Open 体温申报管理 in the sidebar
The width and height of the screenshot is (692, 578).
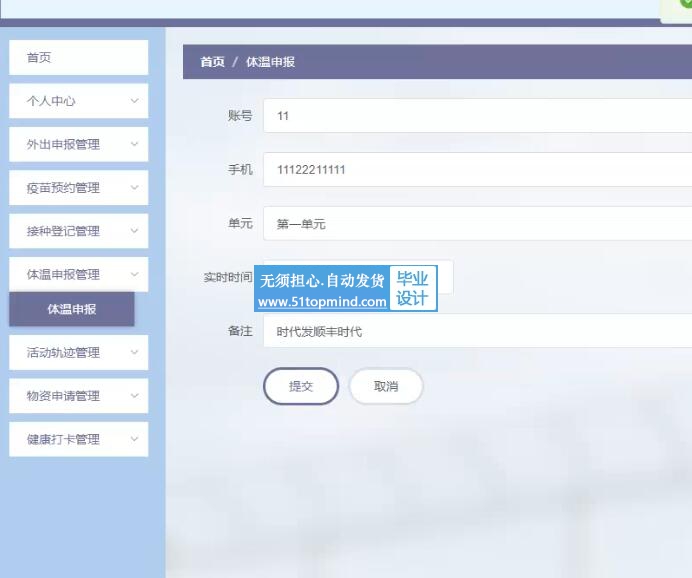pos(79,274)
